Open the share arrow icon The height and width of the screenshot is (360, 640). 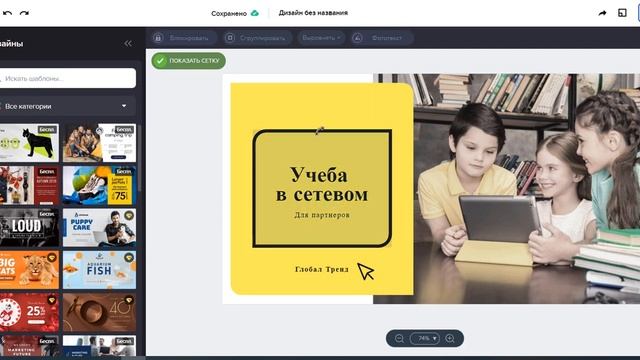[602, 13]
